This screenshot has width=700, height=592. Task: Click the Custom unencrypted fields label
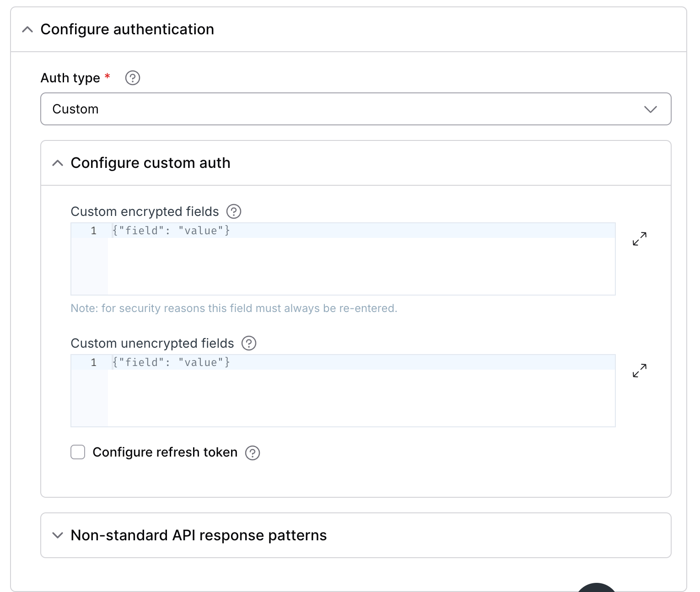point(152,343)
